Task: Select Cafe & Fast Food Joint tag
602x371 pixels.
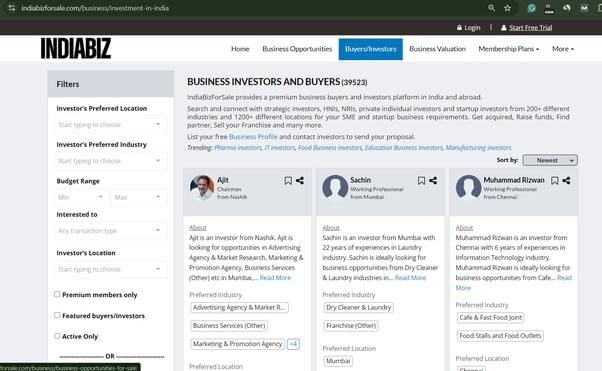Action: point(491,318)
